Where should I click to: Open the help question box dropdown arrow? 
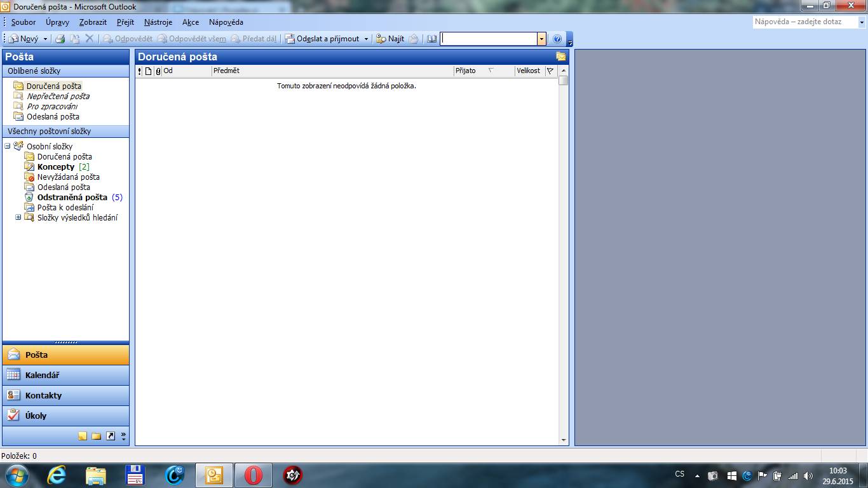(862, 22)
